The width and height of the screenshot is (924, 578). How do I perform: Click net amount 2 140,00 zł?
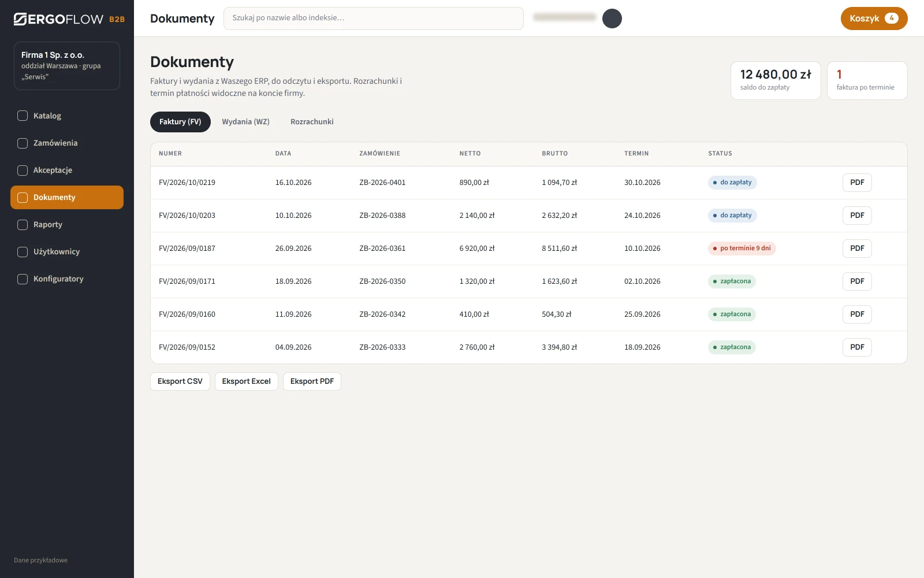pyautogui.click(x=477, y=216)
